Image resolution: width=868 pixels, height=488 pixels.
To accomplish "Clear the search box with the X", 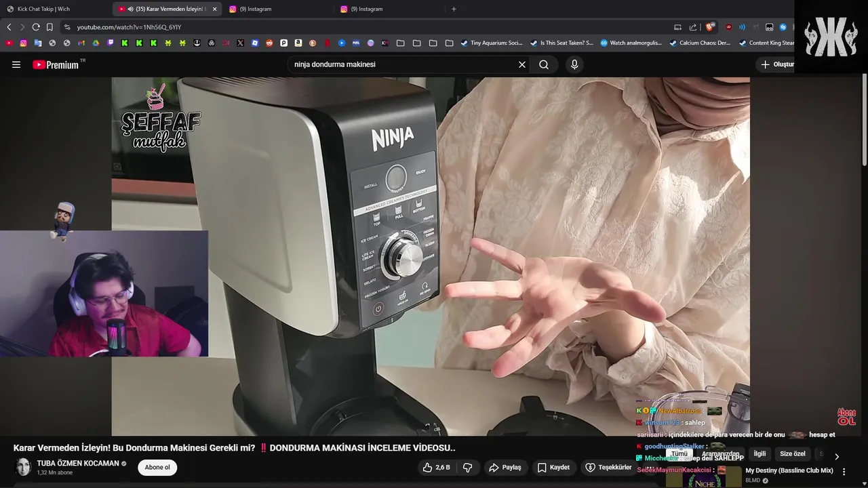I will pyautogui.click(x=522, y=64).
